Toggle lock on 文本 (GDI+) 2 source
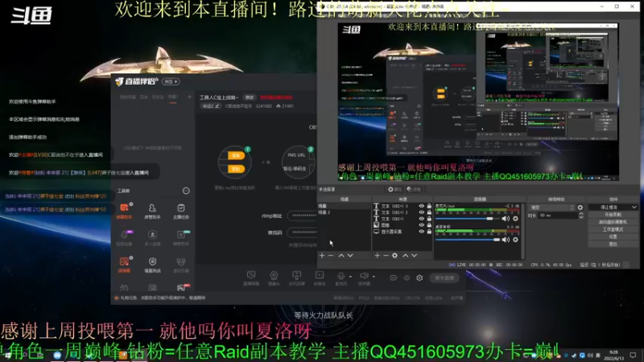Viewport: 644px width, 362px height. tap(429, 212)
